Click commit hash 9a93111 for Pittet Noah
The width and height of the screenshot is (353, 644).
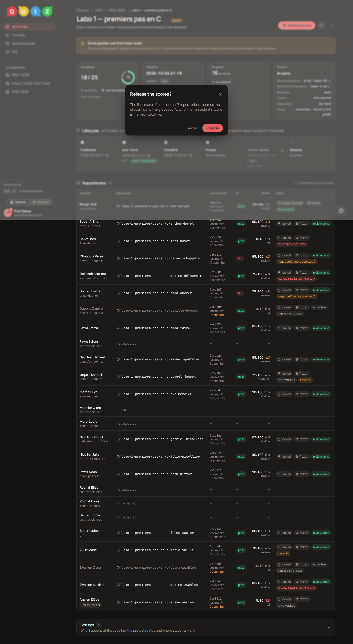pyautogui.click(x=215, y=470)
